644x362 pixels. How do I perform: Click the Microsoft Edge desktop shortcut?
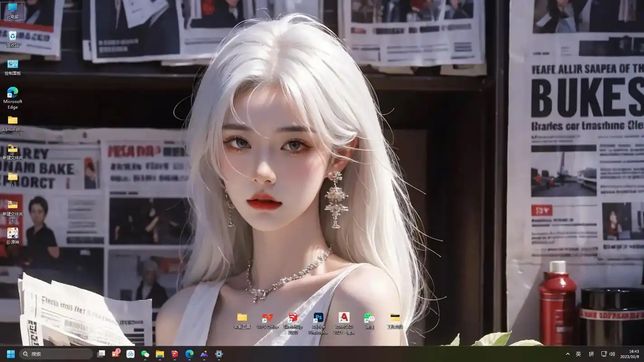13,92
